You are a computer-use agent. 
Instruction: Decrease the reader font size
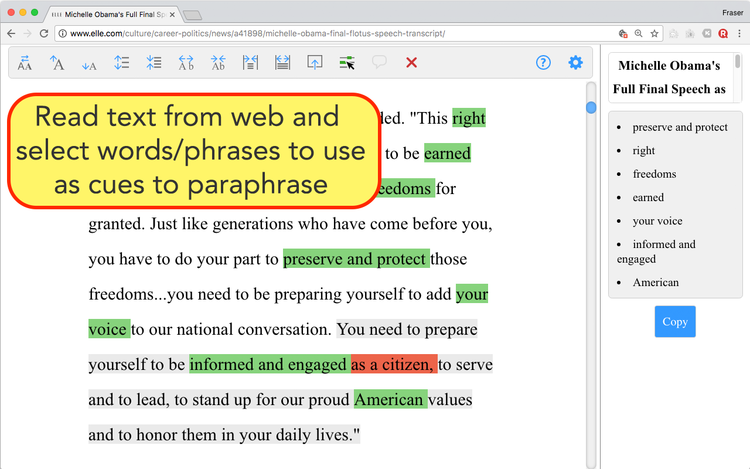click(x=89, y=66)
